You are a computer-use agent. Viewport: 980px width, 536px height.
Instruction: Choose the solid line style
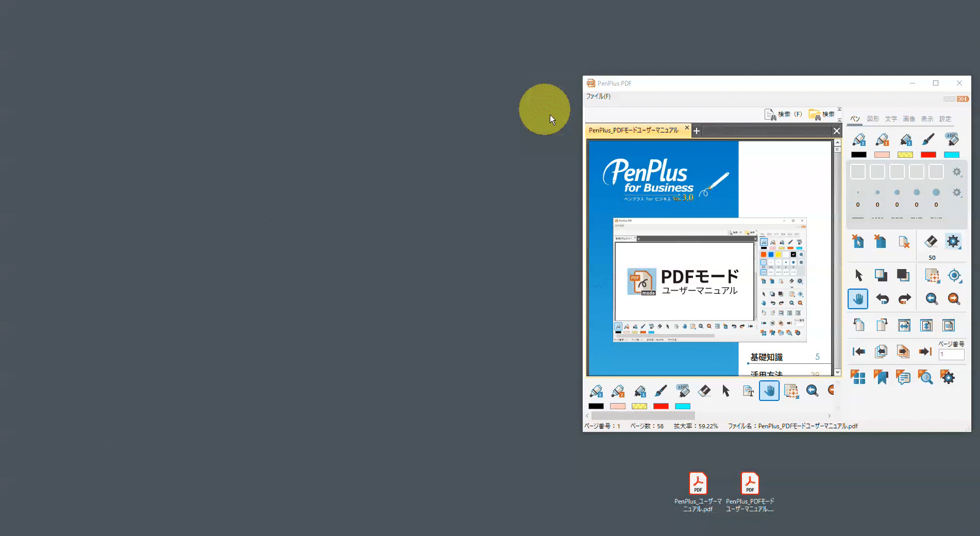pos(858,218)
